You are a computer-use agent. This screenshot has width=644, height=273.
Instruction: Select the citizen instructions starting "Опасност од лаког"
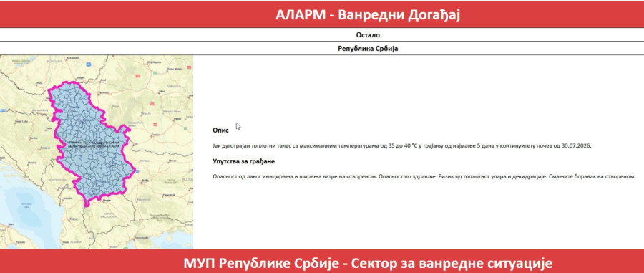coord(424,176)
